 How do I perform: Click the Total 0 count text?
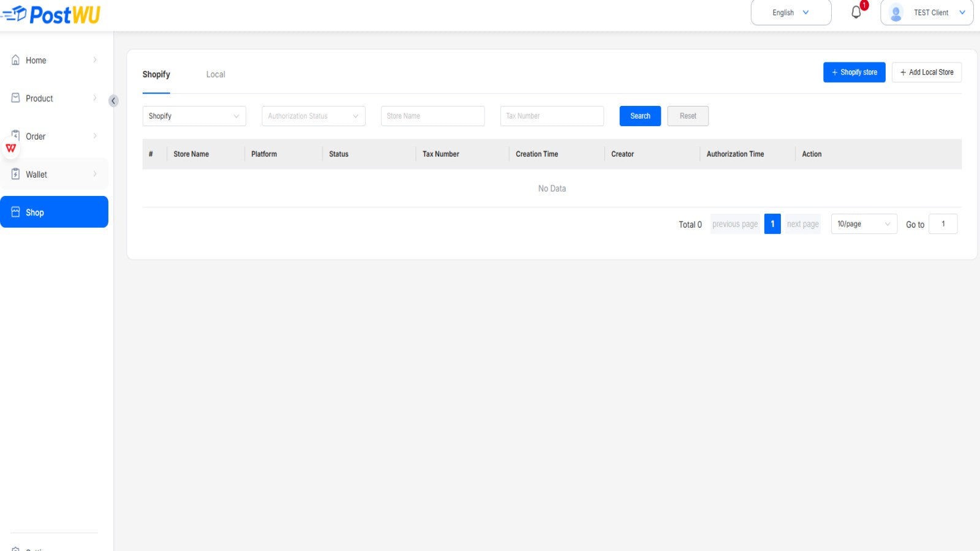pos(690,225)
